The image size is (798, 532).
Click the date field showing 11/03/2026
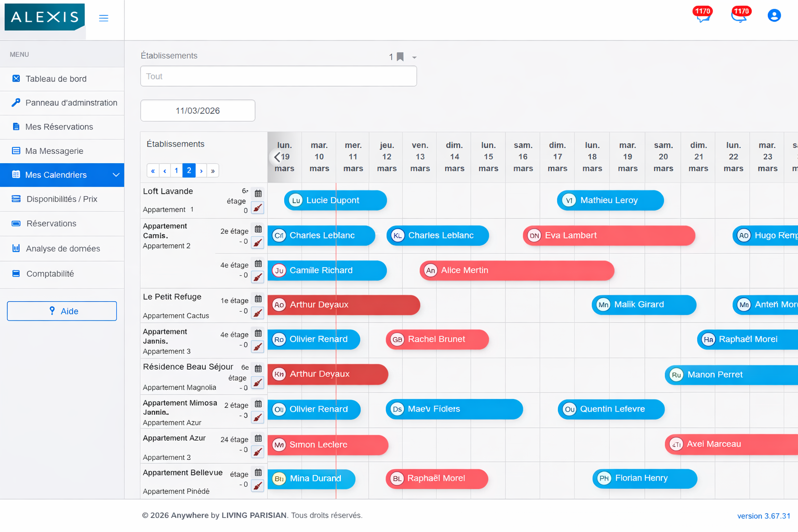coord(197,110)
